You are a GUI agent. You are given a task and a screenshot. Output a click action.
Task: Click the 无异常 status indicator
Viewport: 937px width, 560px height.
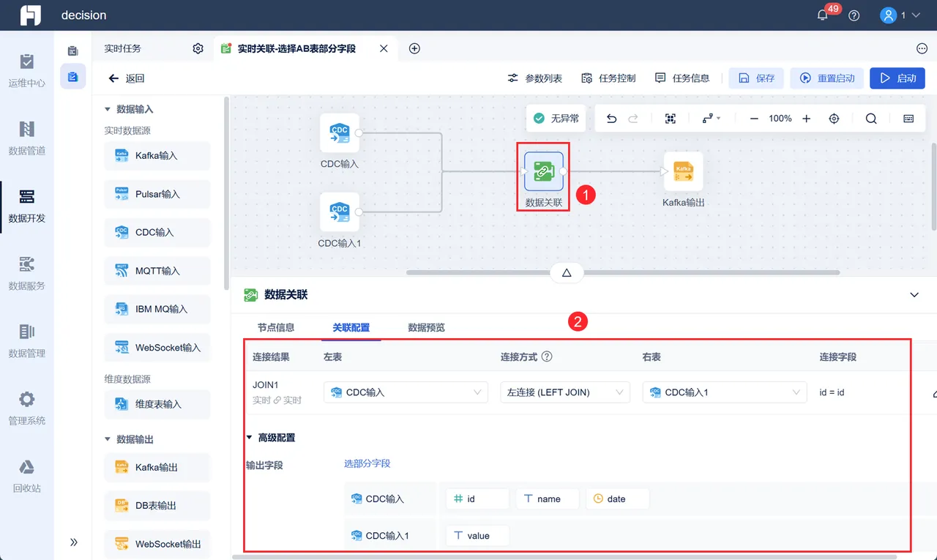(x=556, y=118)
